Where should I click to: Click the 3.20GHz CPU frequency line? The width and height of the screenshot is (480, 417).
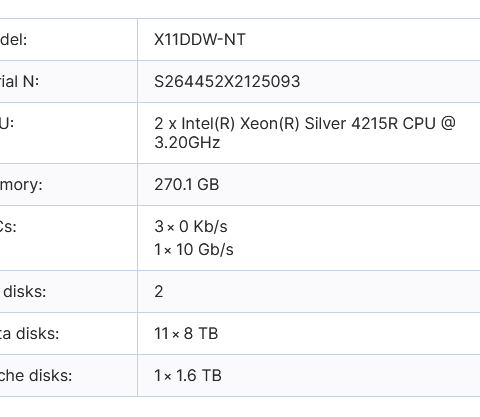pyautogui.click(x=187, y=143)
